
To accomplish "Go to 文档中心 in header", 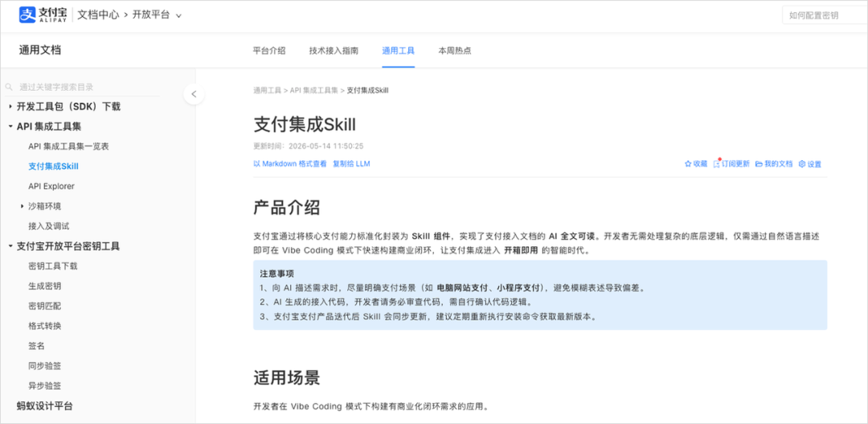I will (98, 15).
